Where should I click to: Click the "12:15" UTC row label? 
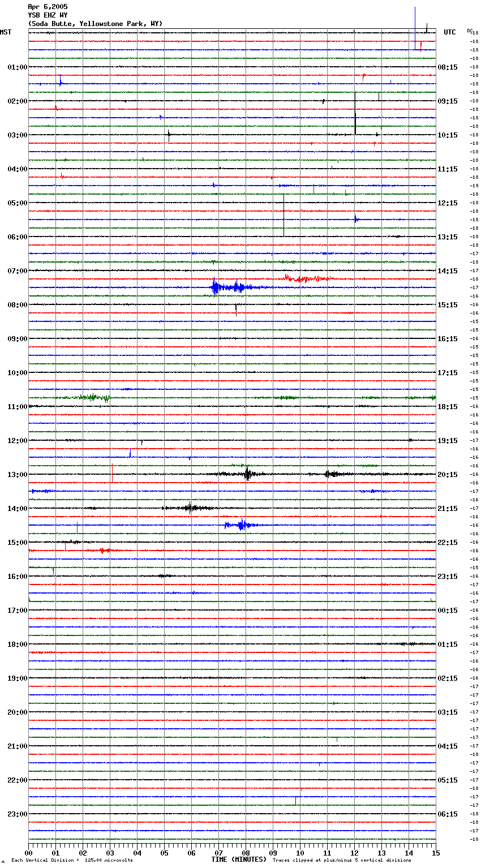pos(448,203)
